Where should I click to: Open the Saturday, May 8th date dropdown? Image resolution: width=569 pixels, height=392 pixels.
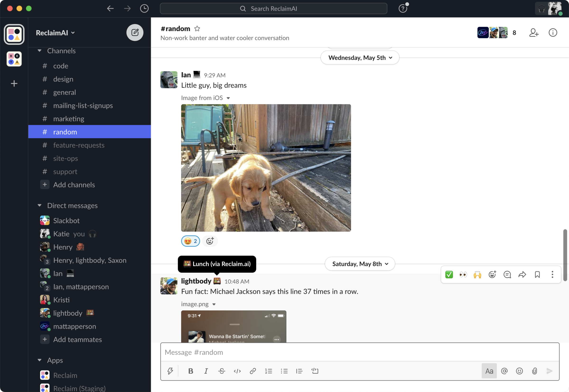360,264
